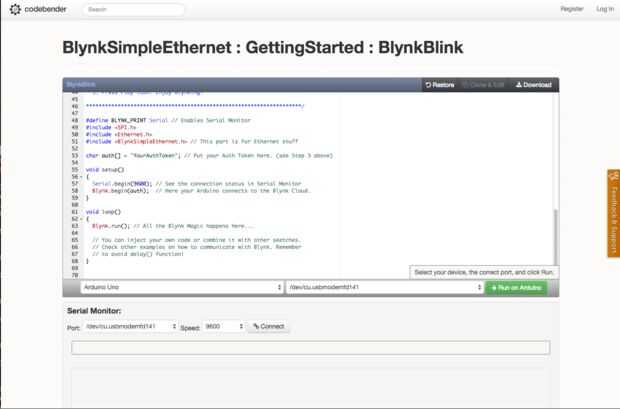
Task: Click the Restore button in editor toolbar
Action: tap(440, 85)
